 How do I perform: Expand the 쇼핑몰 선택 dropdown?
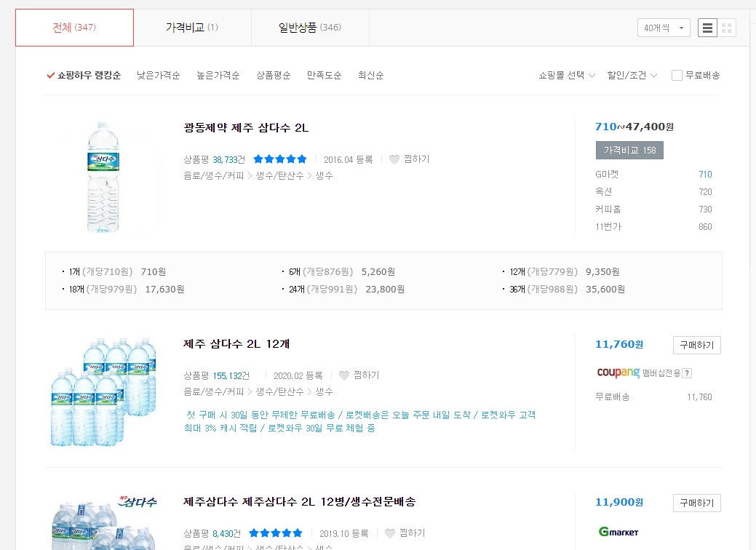pos(567,75)
